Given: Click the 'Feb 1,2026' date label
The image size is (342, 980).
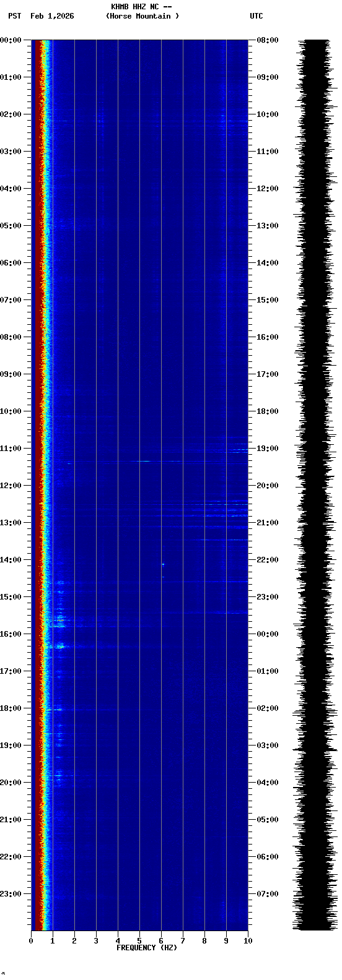Looking at the screenshot, I should click(52, 16).
